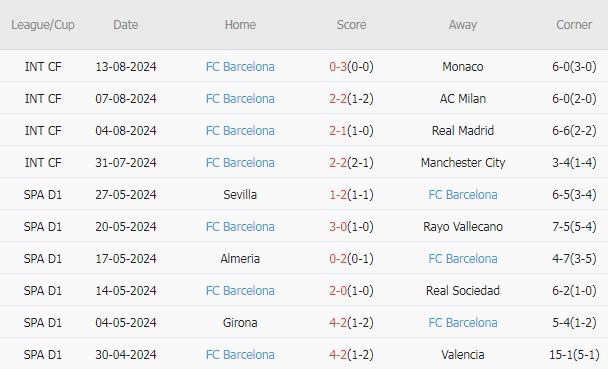Select Valencia away team name

tap(463, 354)
